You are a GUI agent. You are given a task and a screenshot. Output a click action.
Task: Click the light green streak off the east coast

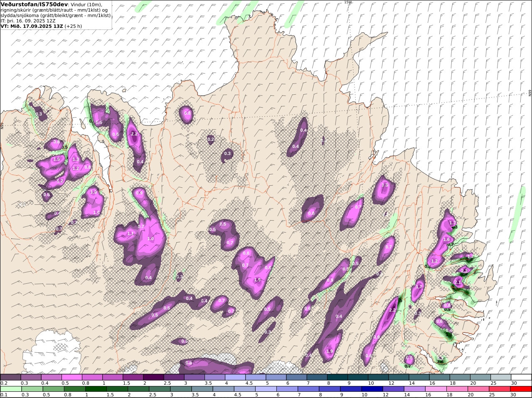point(517,212)
